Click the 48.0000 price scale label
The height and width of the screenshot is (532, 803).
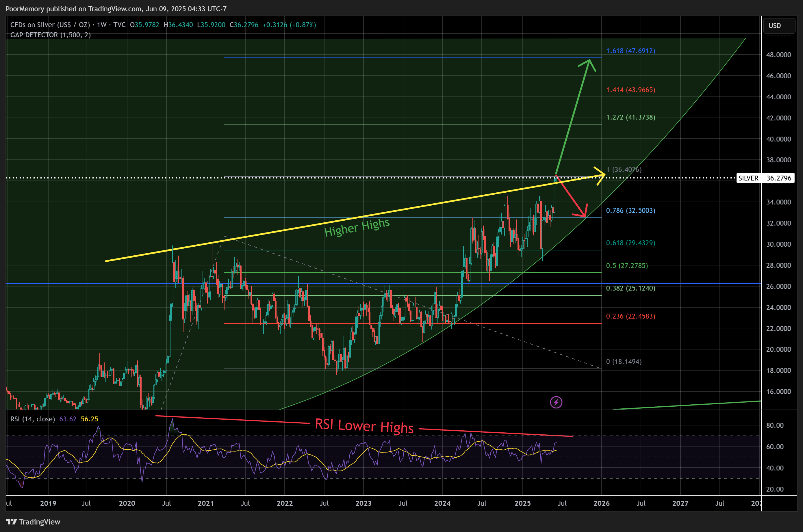(x=778, y=55)
